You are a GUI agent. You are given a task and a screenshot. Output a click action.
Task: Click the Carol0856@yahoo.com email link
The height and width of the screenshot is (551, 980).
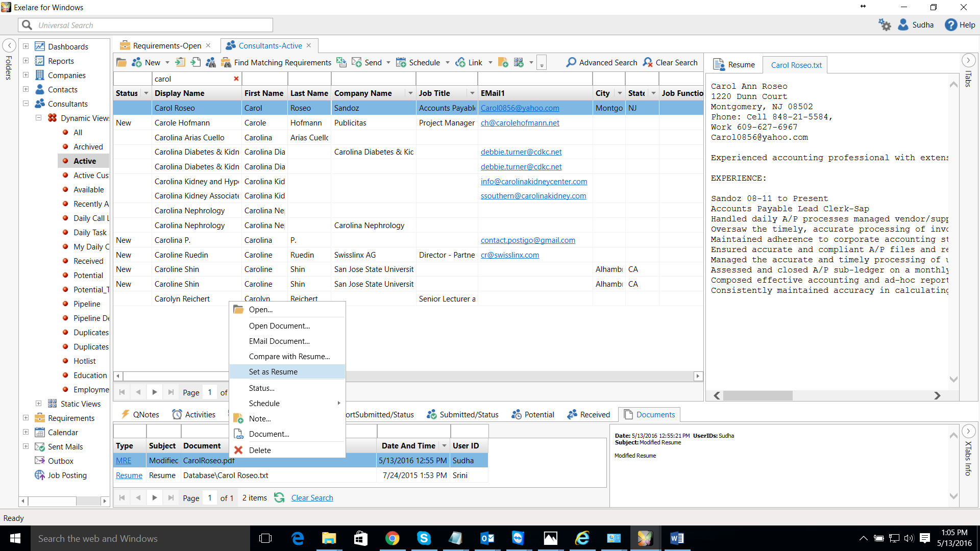coord(520,108)
